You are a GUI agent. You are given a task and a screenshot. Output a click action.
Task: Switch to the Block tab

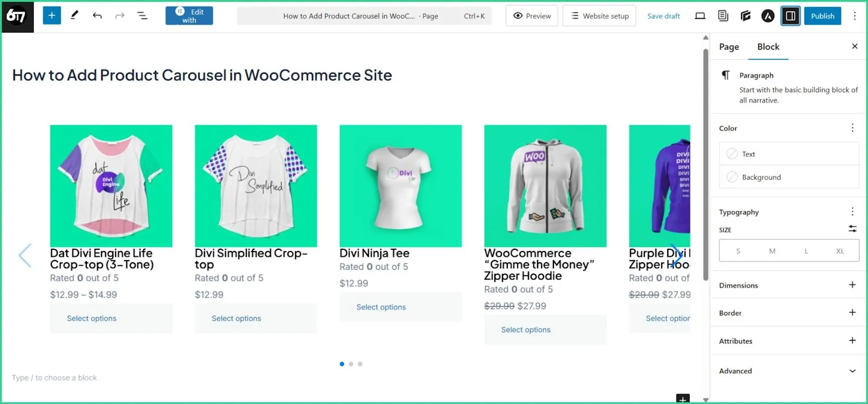768,47
